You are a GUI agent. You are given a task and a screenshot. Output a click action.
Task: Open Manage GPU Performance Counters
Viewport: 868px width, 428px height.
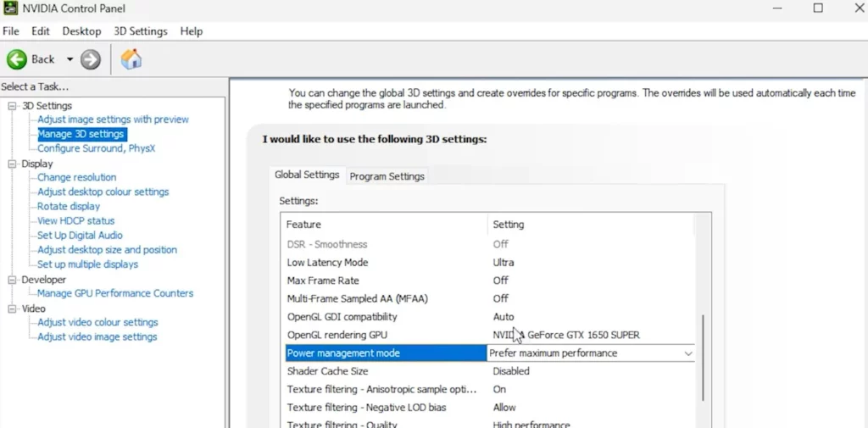click(115, 293)
